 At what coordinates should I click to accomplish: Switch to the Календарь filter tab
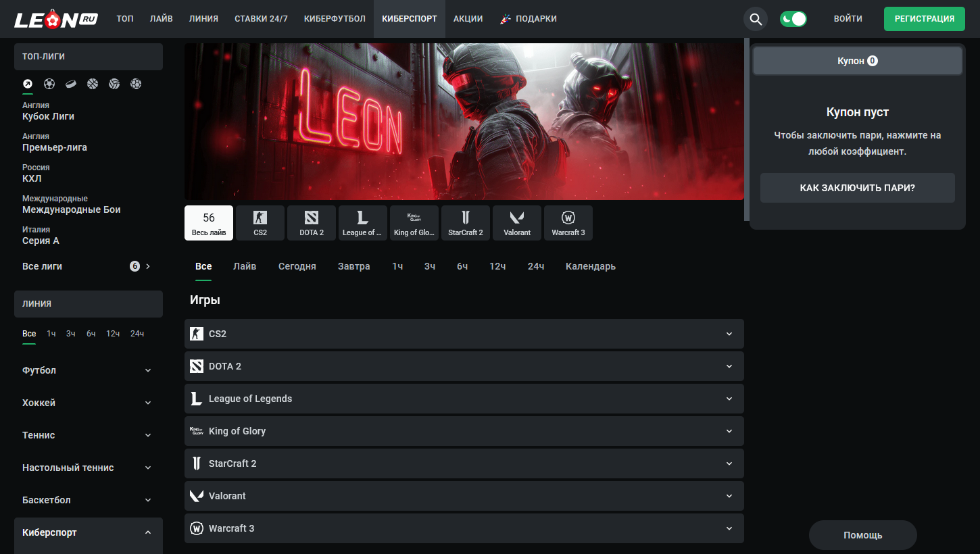tap(591, 266)
